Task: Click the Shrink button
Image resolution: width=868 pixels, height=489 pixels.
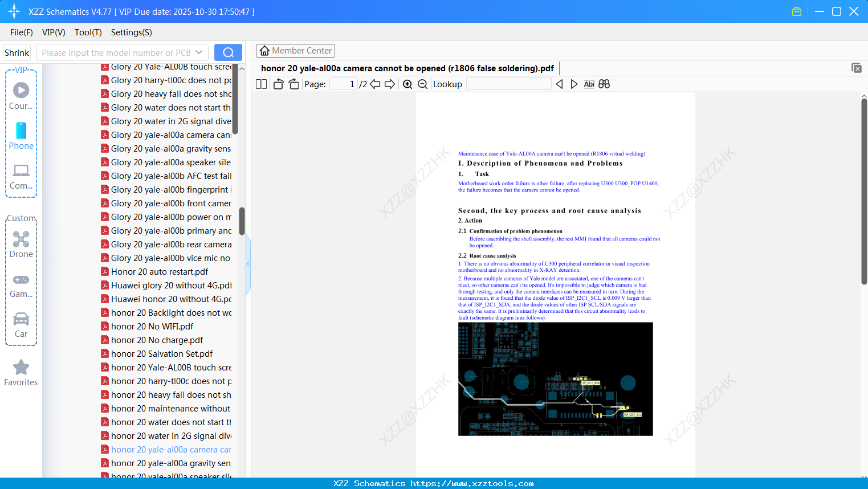Action: coord(17,52)
